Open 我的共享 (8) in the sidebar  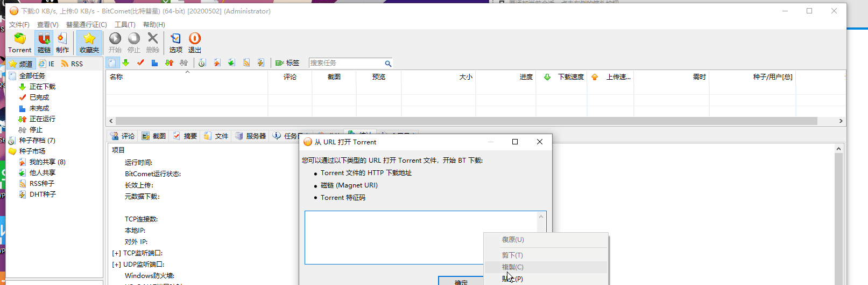point(47,162)
